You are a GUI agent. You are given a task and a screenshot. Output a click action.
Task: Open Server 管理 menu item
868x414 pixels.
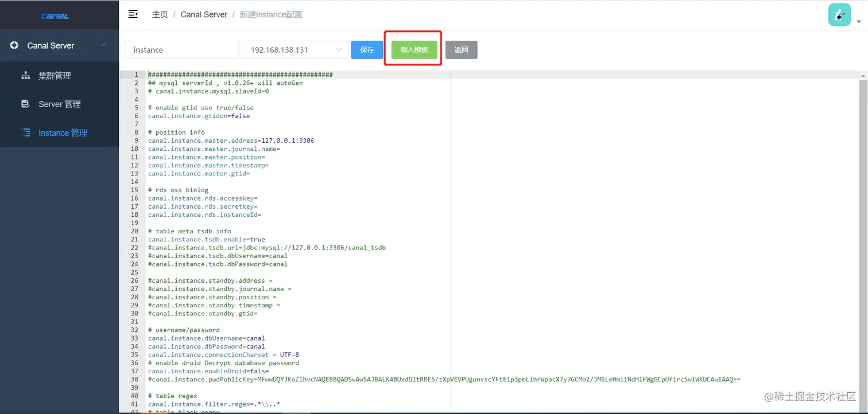(60, 104)
